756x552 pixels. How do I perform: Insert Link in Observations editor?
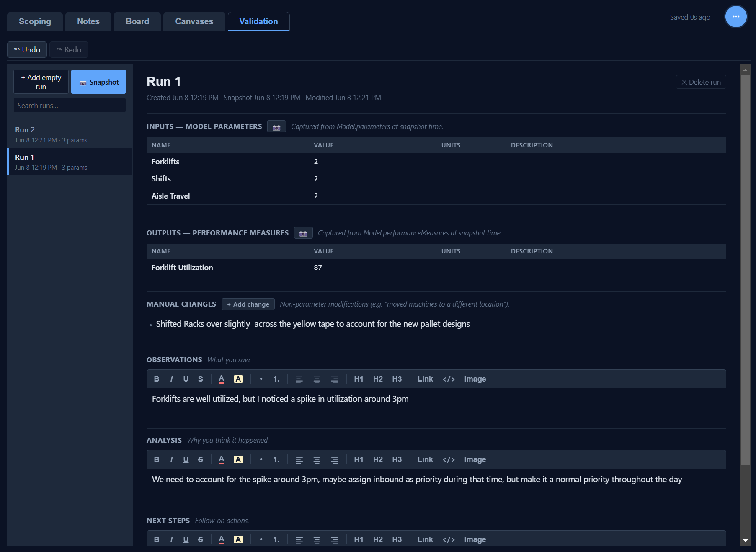tap(425, 379)
